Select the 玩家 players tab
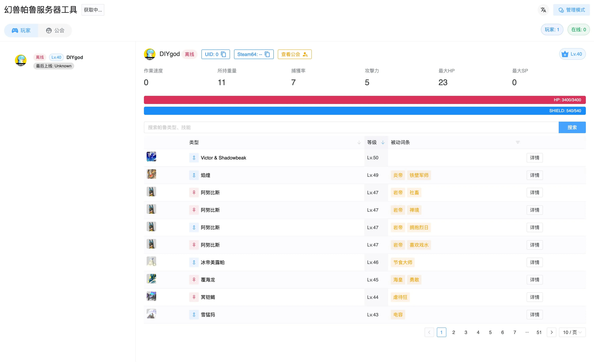594x364 pixels. (21, 30)
